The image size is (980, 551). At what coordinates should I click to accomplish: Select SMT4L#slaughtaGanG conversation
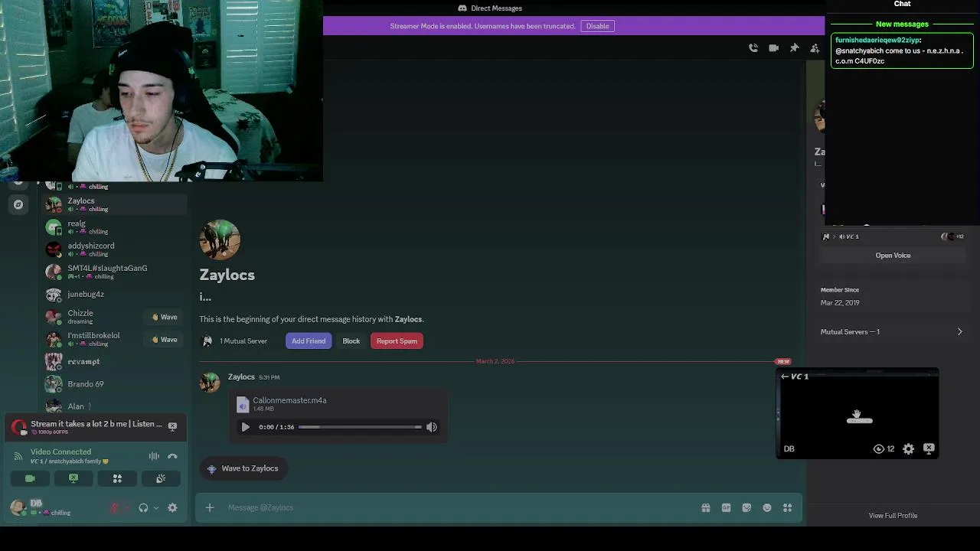(115, 272)
